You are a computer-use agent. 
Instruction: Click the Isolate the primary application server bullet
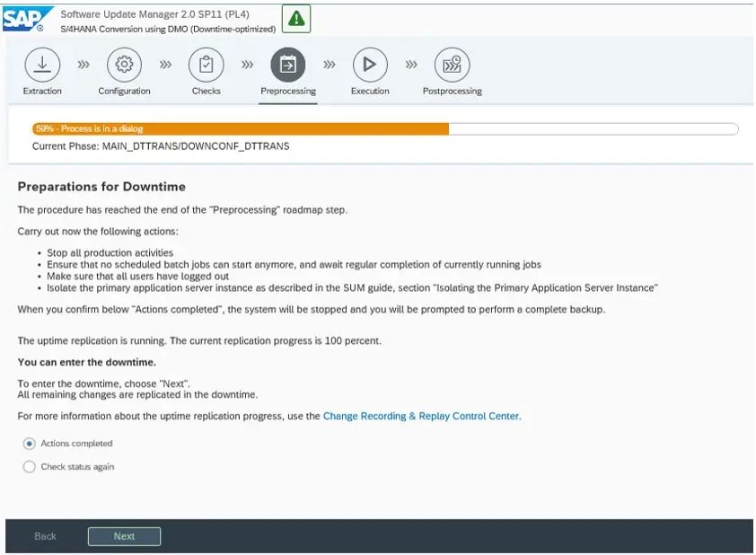[x=353, y=288]
